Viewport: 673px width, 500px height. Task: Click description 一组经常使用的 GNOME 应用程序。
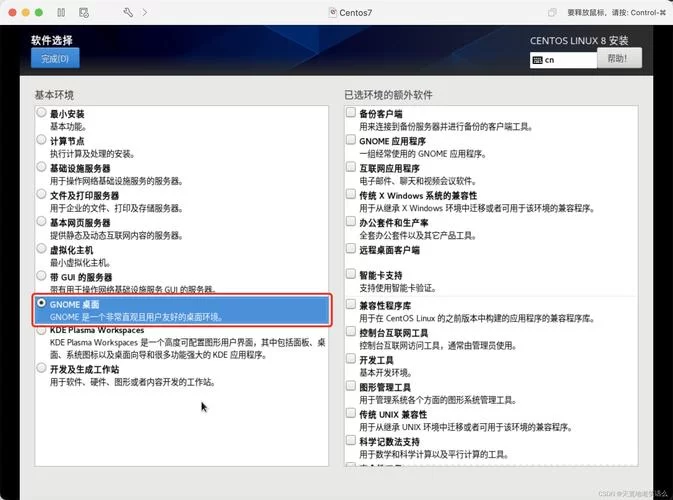pos(423,154)
